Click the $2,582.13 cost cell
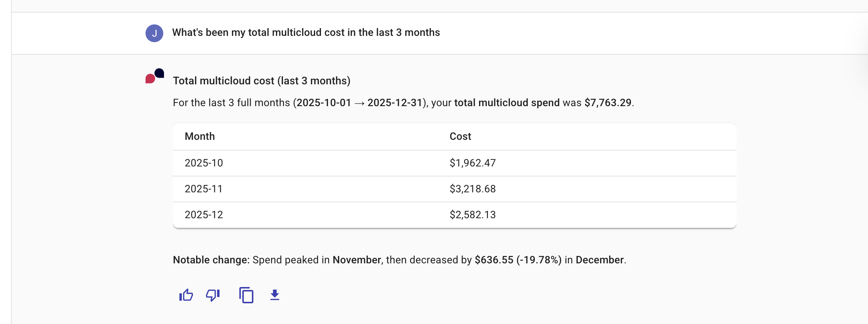This screenshot has width=868, height=324. pos(473,215)
